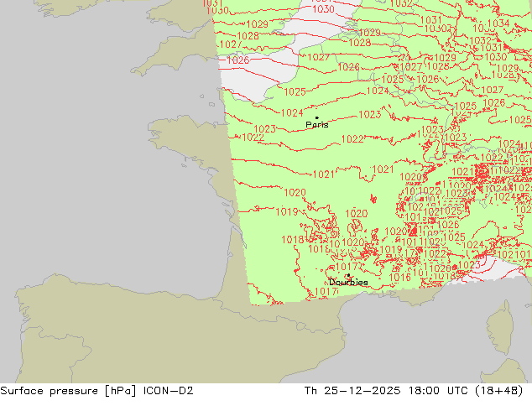Click the 1021 isobar label directly south of Paris

point(323,174)
